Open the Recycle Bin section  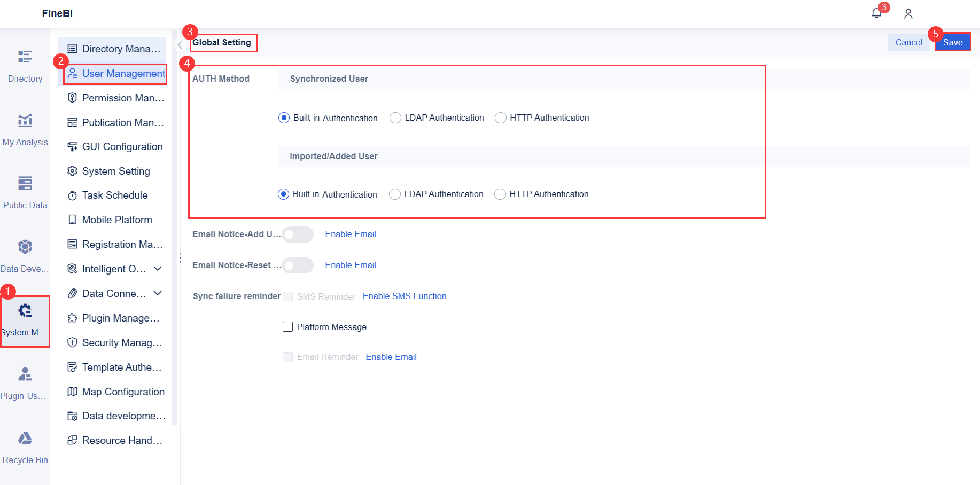pyautogui.click(x=25, y=445)
